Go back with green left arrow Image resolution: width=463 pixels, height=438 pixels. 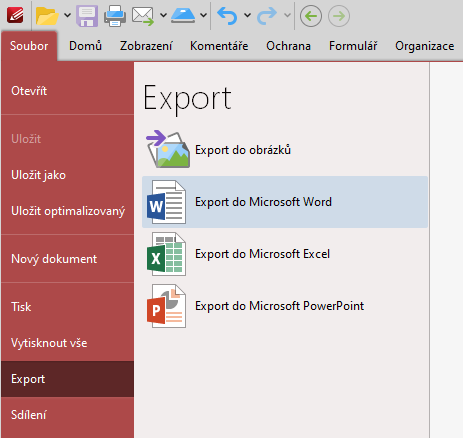311,16
